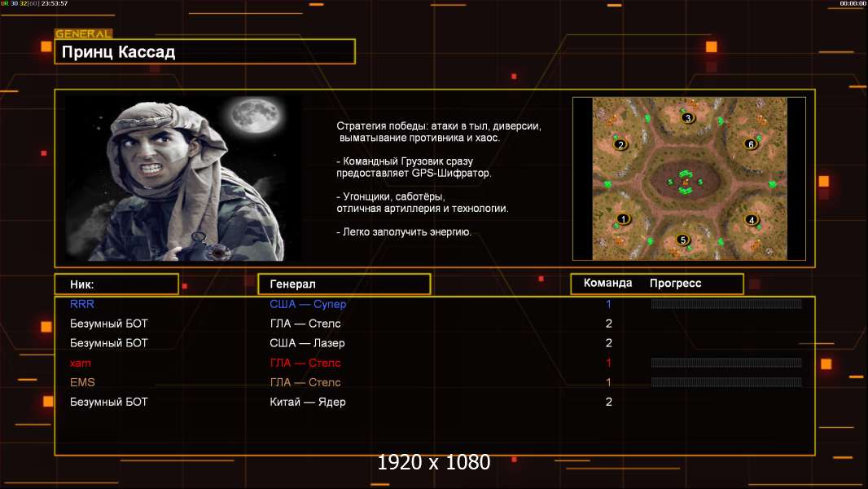Select start position 3 marker on map
Screen dimensions: 868x489
click(x=687, y=118)
